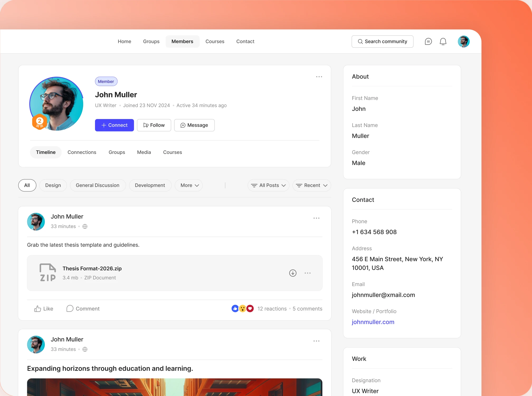
Task: Open Contact in top navigation
Action: [245, 41]
